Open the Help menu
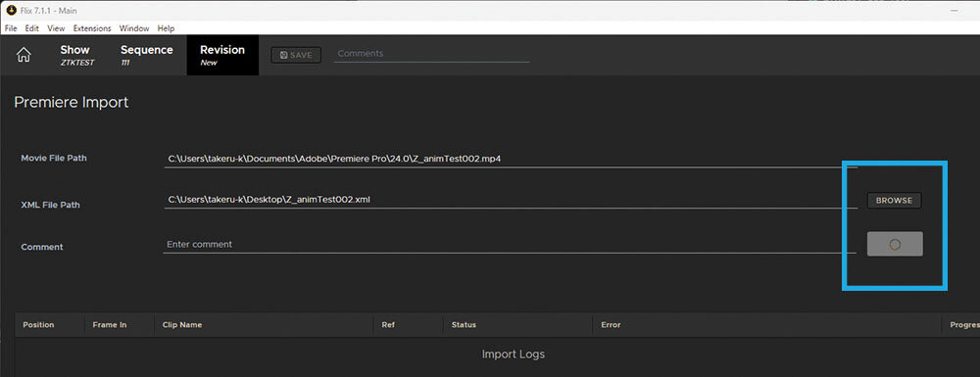The height and width of the screenshot is (377, 980). [167, 28]
